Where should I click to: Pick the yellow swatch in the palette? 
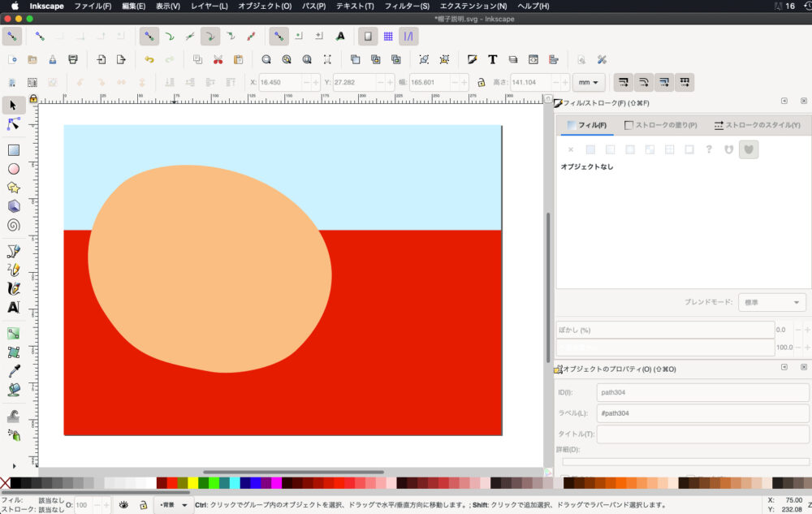[x=193, y=483]
